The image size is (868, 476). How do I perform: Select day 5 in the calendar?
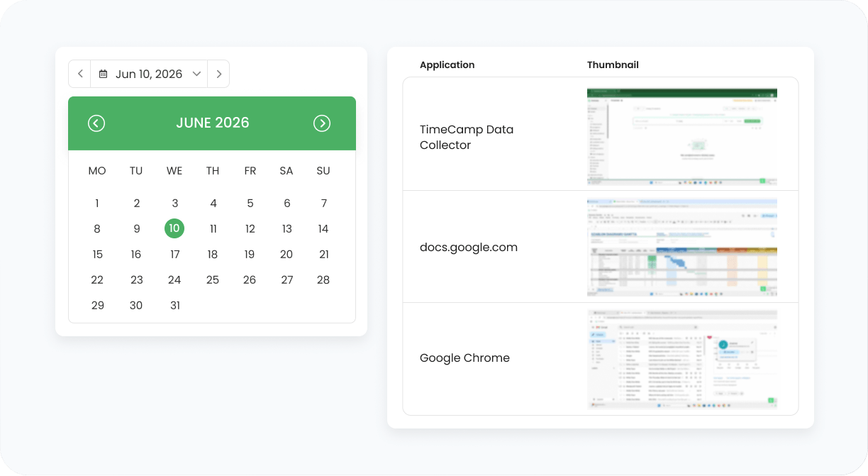point(250,204)
